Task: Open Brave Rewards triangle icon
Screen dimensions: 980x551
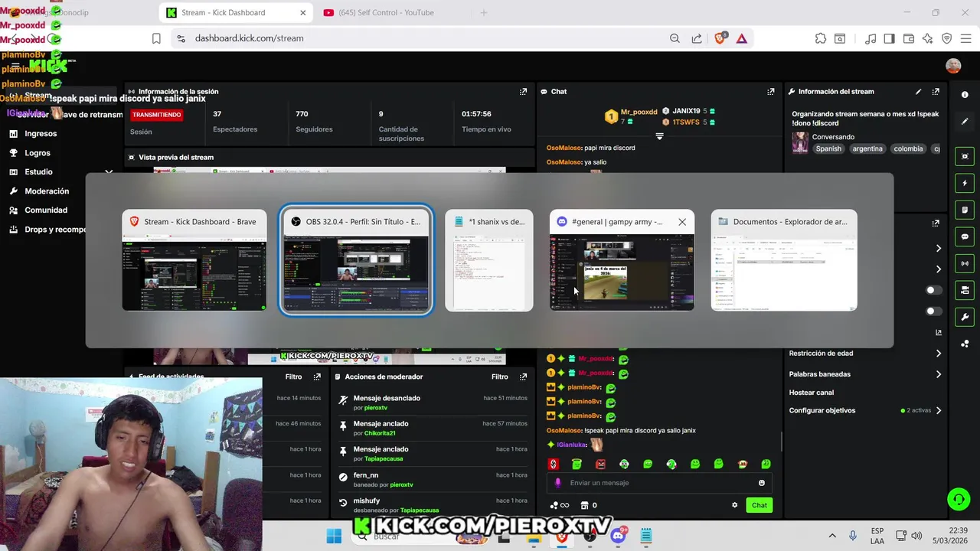Action: pos(741,38)
